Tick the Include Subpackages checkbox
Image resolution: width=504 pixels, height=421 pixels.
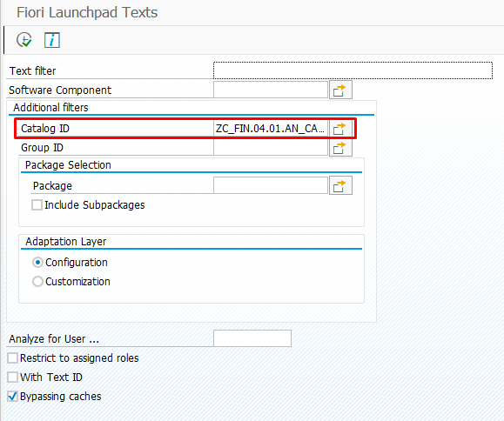37,205
